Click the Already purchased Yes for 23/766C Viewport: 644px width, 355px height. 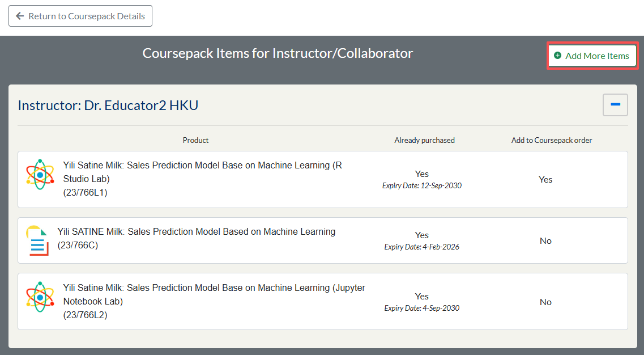pos(422,235)
